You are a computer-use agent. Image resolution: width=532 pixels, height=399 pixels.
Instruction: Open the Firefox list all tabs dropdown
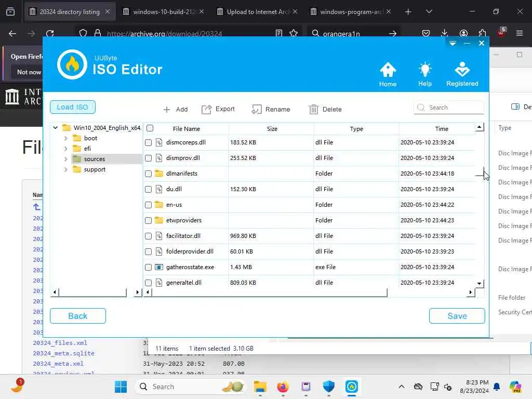[429, 11]
